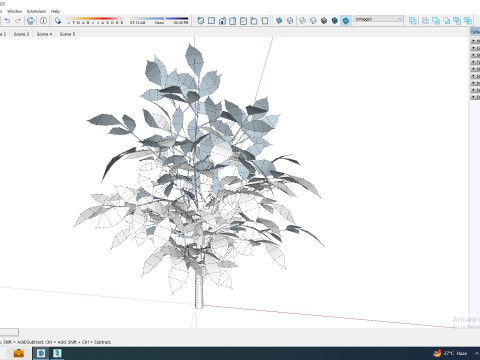Switch to Iso view icon
Image resolution: width=480 pixels, height=360 pixels.
tap(201, 21)
